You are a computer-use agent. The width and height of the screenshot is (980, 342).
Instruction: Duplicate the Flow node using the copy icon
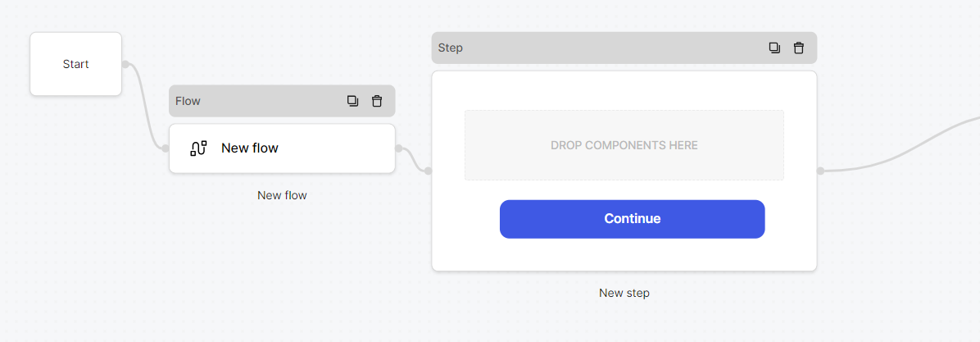(x=352, y=101)
